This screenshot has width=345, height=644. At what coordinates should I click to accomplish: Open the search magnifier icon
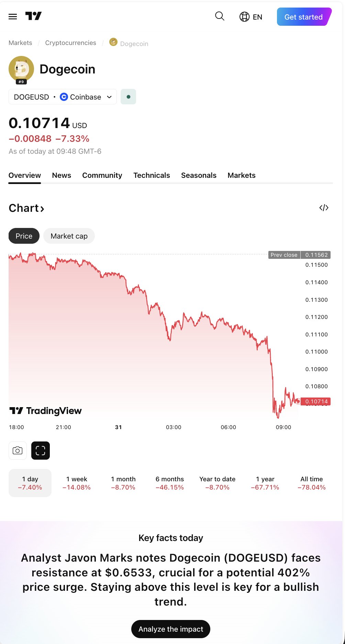[x=220, y=16]
